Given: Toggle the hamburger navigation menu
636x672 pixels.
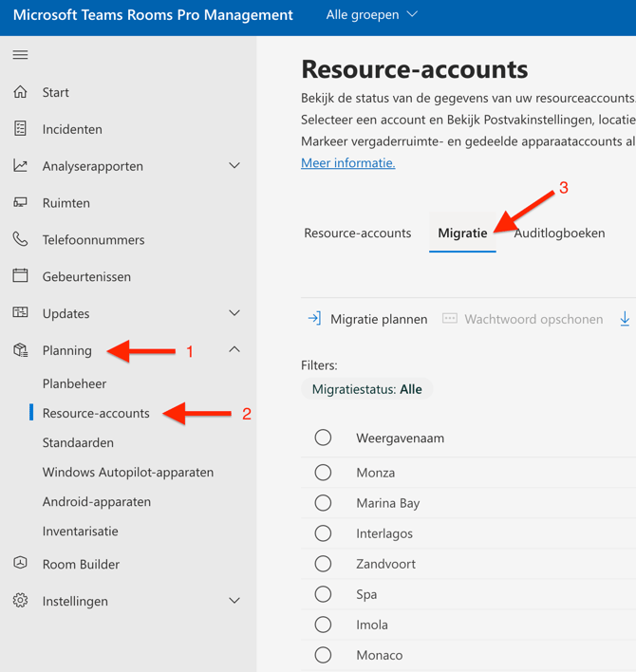Looking at the screenshot, I should 20,55.
